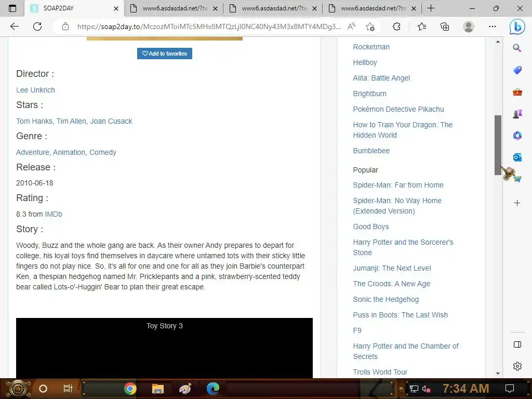Open the Drop paper-plane icon in sidebar
The width and height of the screenshot is (532, 399).
tap(517, 179)
